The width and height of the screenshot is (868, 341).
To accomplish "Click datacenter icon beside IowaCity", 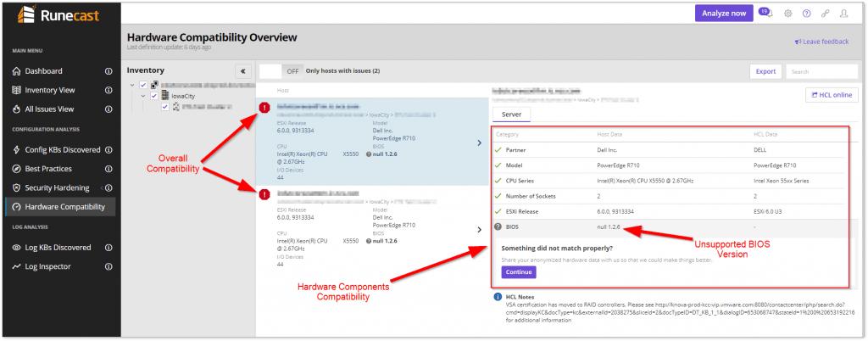I will coord(165,96).
